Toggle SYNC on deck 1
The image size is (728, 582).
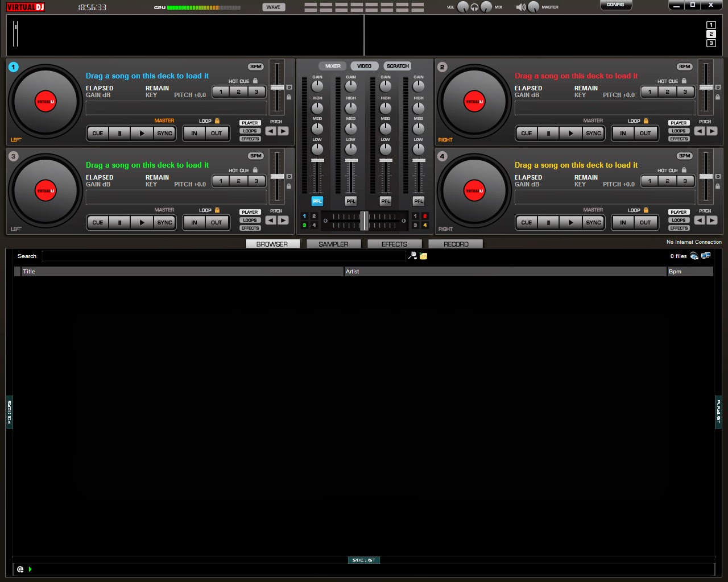[165, 133]
